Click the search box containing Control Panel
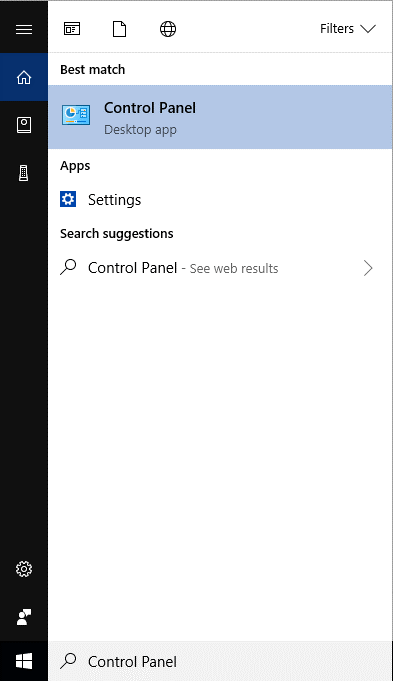The width and height of the screenshot is (393, 681). (220, 661)
